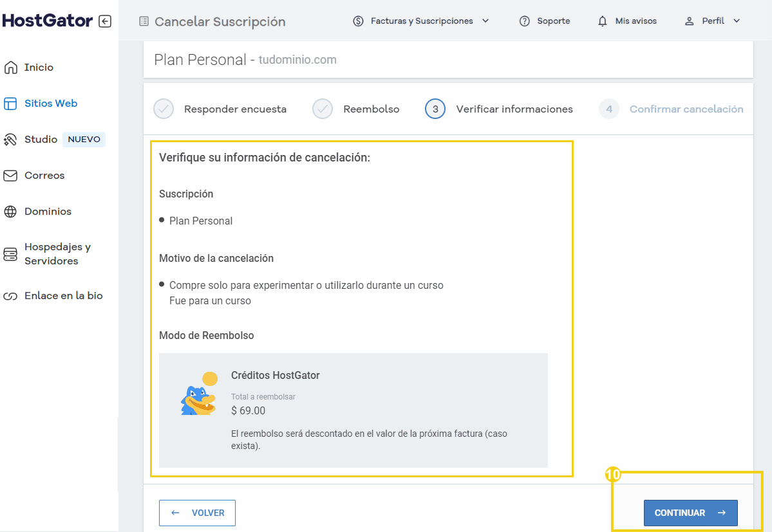772x532 pixels.
Task: Click the Hospedajes y Servidores server icon
Action: point(10,253)
